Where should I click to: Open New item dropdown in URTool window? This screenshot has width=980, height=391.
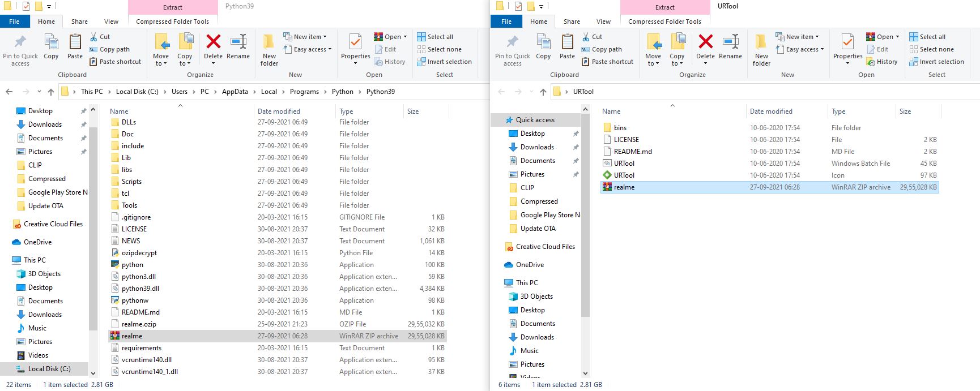[797, 37]
